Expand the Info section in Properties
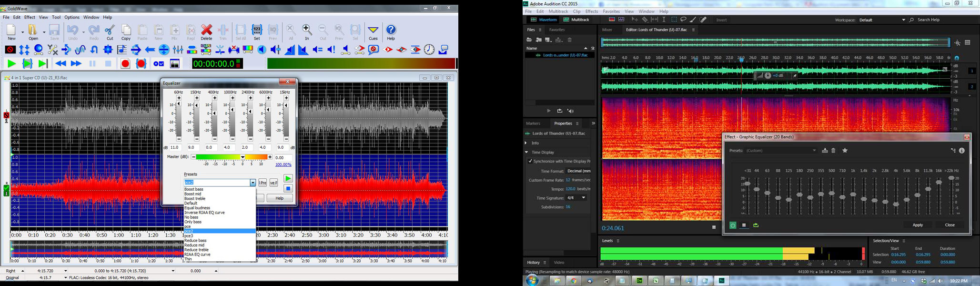 526,143
